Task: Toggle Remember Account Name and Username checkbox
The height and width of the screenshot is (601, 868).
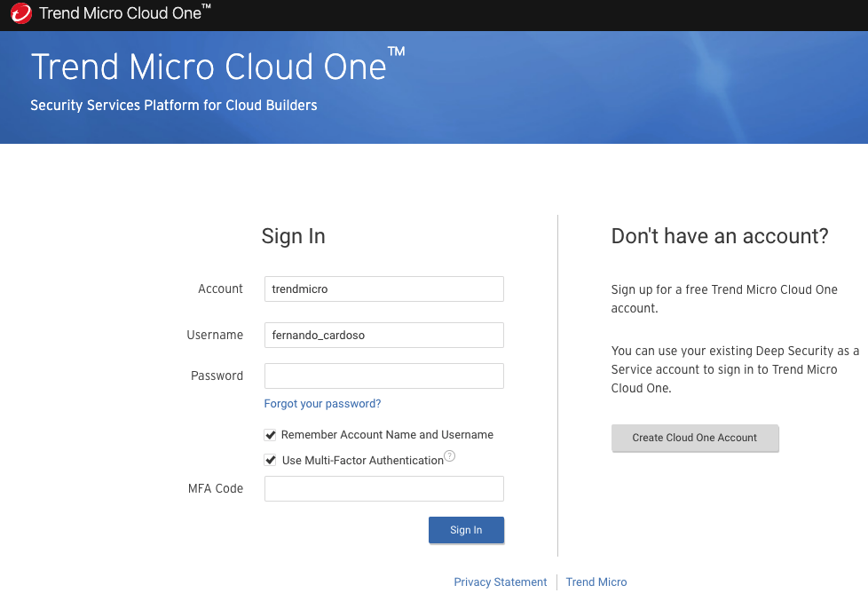Action: (270, 435)
